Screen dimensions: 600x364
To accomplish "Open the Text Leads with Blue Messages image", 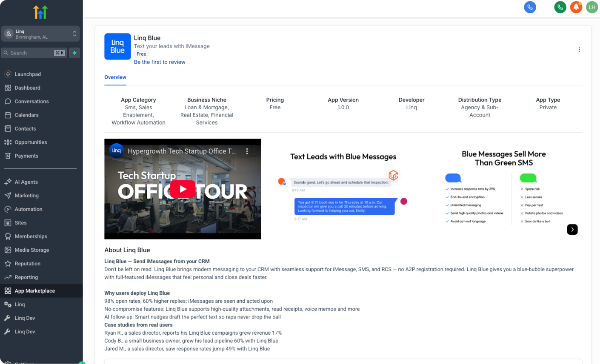I will pyautogui.click(x=343, y=189).
